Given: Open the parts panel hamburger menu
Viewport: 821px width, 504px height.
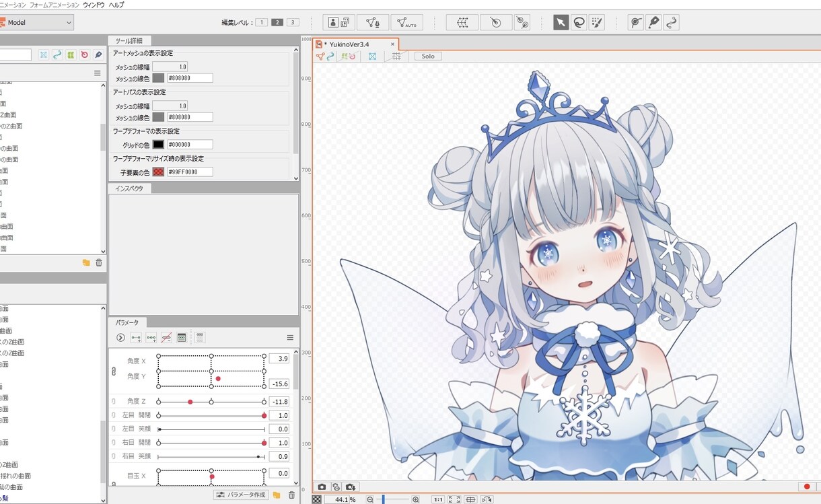Looking at the screenshot, I should pos(98,73).
